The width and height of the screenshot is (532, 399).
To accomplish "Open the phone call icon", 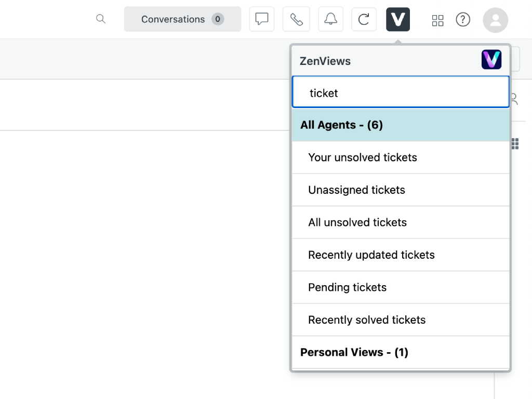I will tap(296, 19).
